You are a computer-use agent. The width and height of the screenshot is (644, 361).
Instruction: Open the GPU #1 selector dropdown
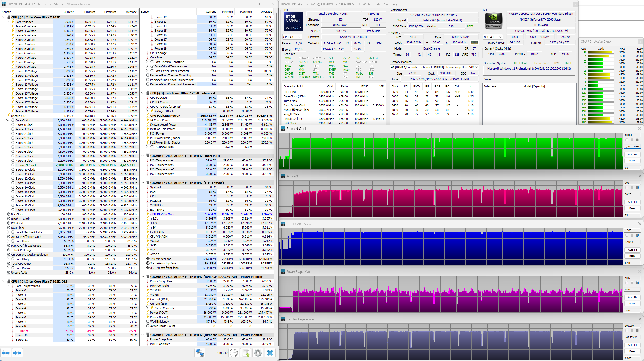pos(493,37)
